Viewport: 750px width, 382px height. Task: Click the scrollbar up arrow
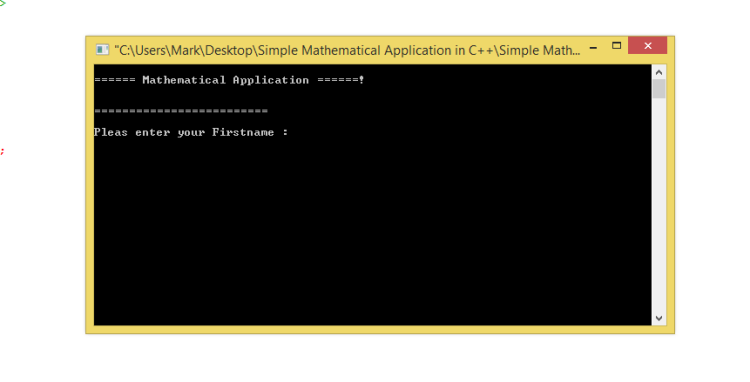click(x=659, y=72)
